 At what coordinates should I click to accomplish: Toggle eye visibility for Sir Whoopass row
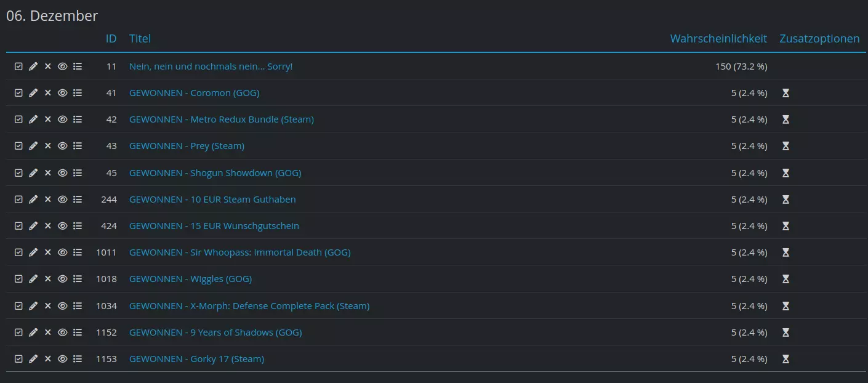[62, 252]
